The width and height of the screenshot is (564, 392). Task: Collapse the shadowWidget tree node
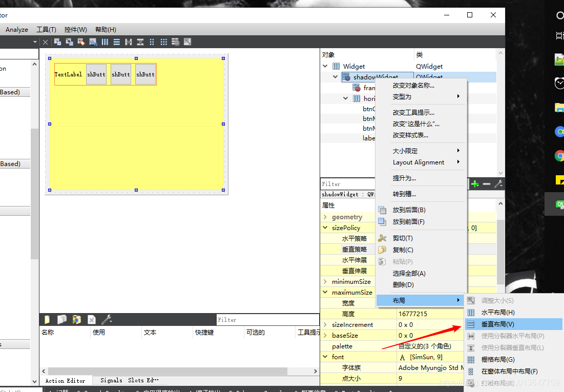click(x=335, y=77)
